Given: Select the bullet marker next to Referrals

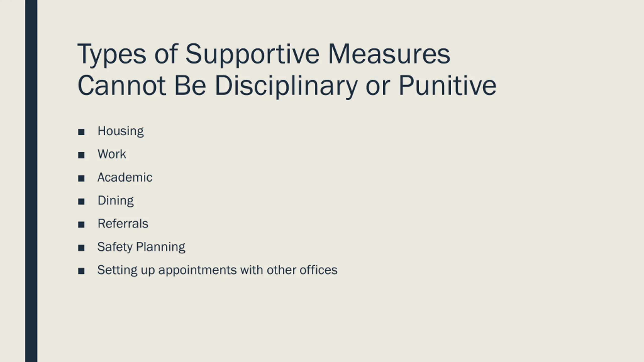Looking at the screenshot, I should click(81, 225).
